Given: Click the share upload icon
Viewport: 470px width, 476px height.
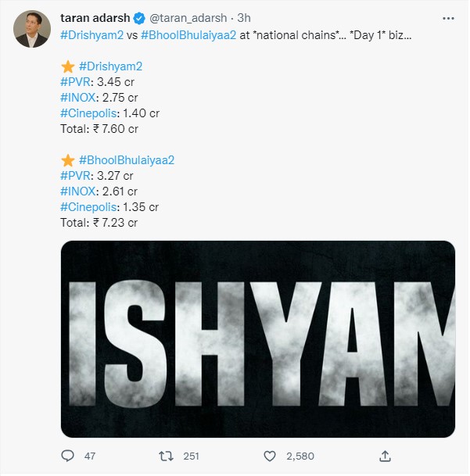Looking at the screenshot, I should (385, 456).
